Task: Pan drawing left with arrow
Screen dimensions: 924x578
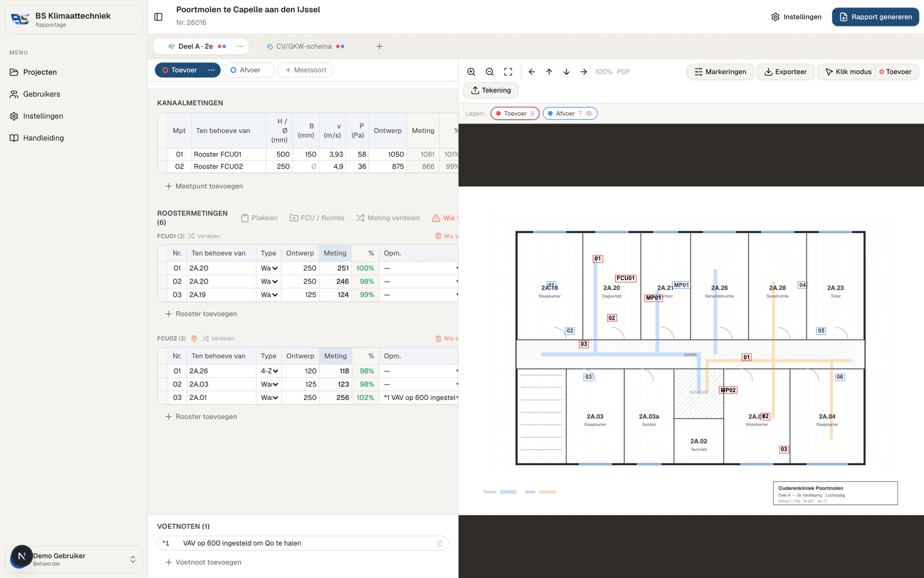Action: 532,72
